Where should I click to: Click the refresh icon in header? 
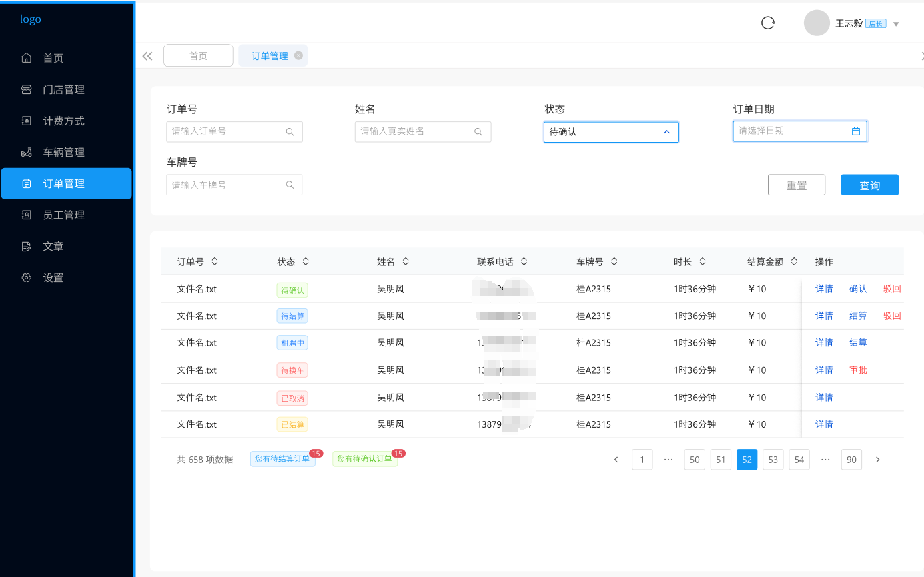[x=768, y=23]
